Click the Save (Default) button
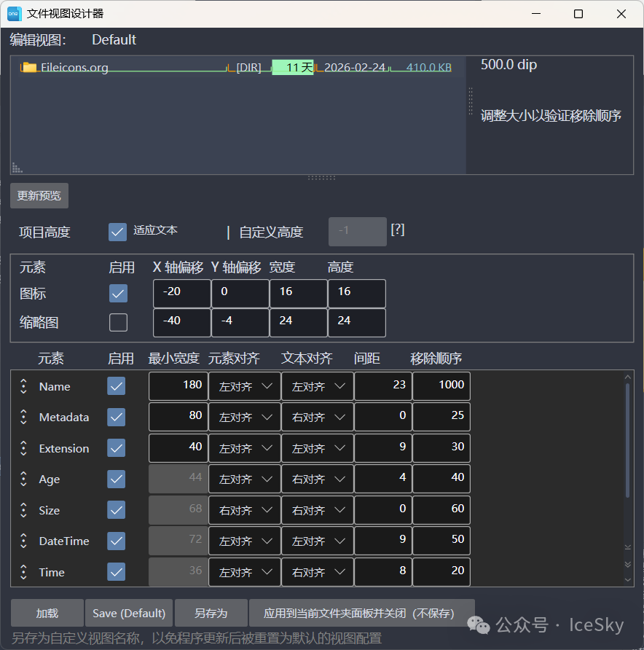 [129, 613]
